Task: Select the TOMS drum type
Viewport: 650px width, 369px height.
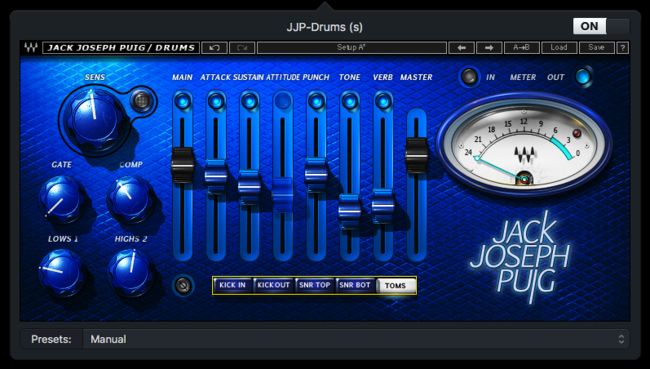Action: [x=395, y=285]
